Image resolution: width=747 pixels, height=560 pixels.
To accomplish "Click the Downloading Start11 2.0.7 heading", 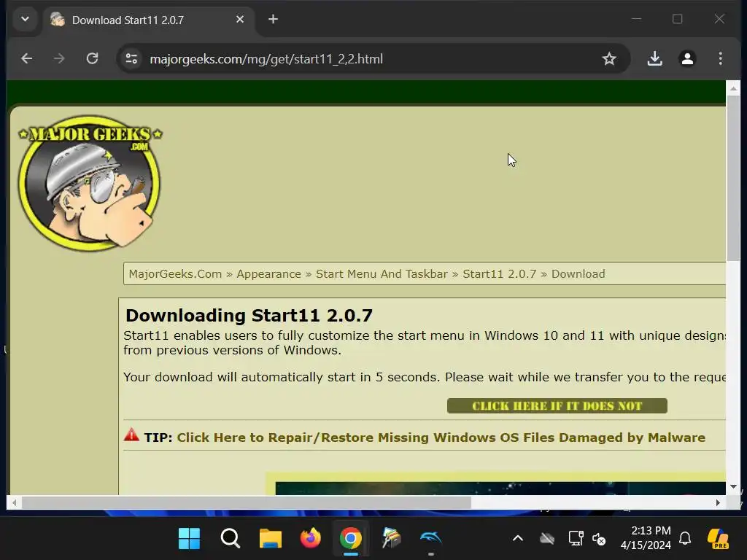I will pyautogui.click(x=249, y=315).
